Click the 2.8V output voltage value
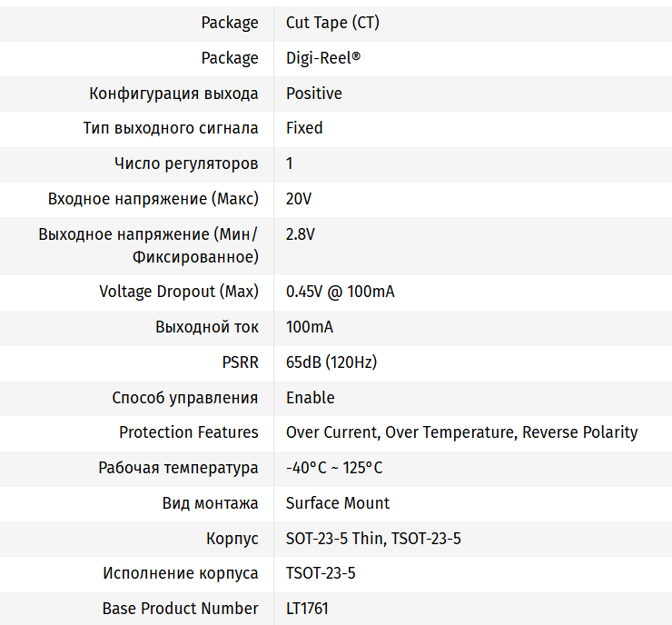This screenshot has width=672, height=625. click(x=301, y=234)
